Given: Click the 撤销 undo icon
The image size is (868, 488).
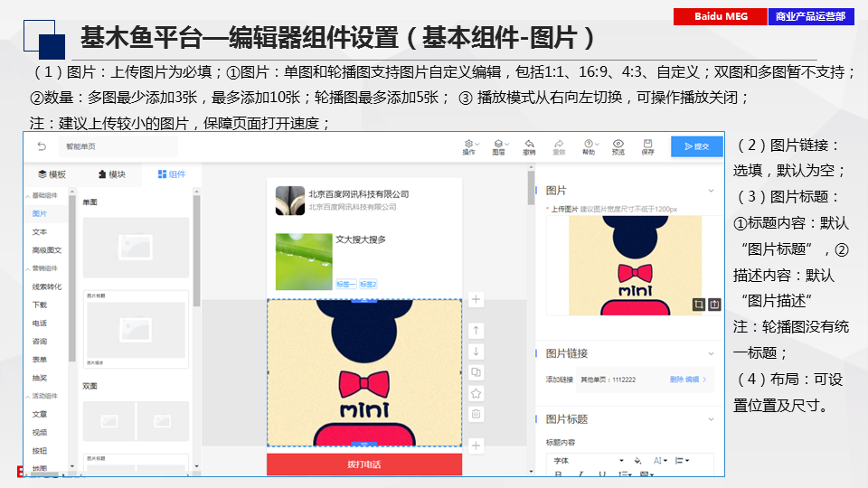Looking at the screenshot, I should (x=529, y=147).
